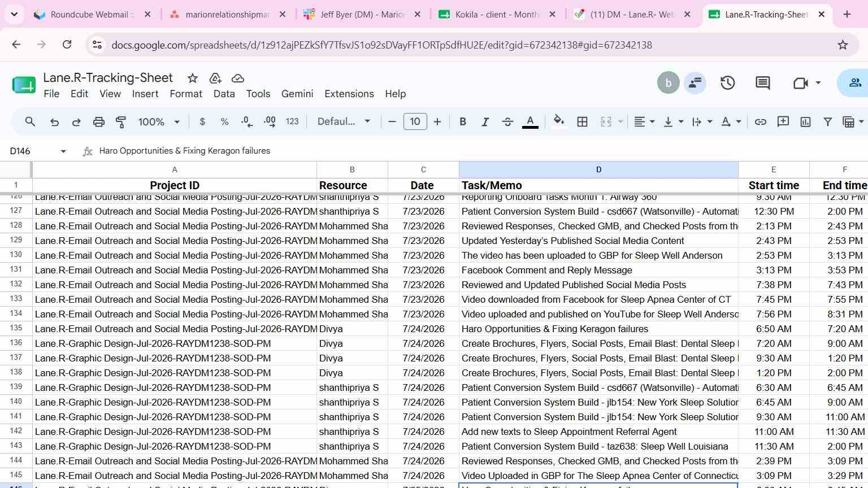Click the insert chart icon
Screen dimensions: 868x488
[x=805, y=121]
